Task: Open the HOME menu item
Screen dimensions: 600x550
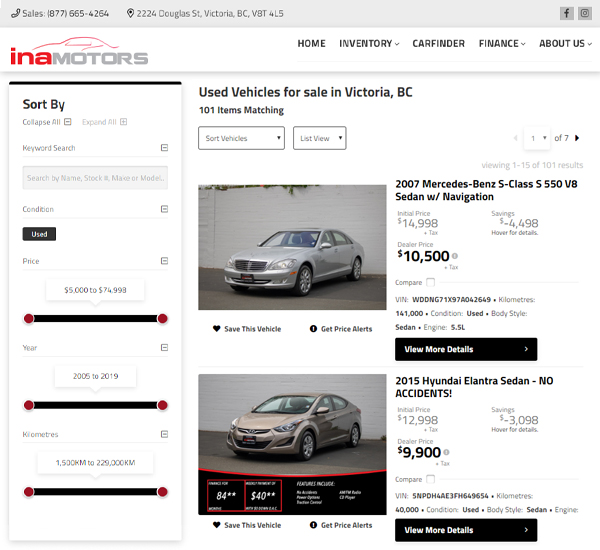Action: tap(311, 44)
